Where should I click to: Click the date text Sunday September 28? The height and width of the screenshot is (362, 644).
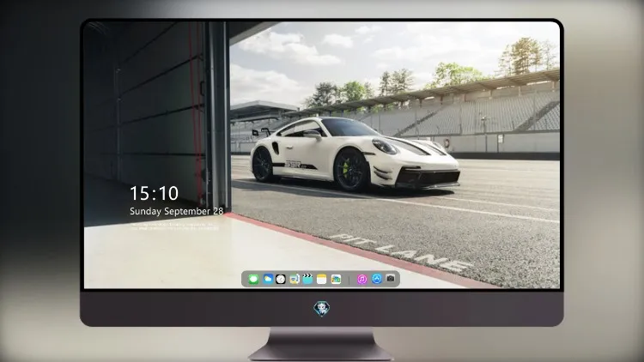point(177,211)
